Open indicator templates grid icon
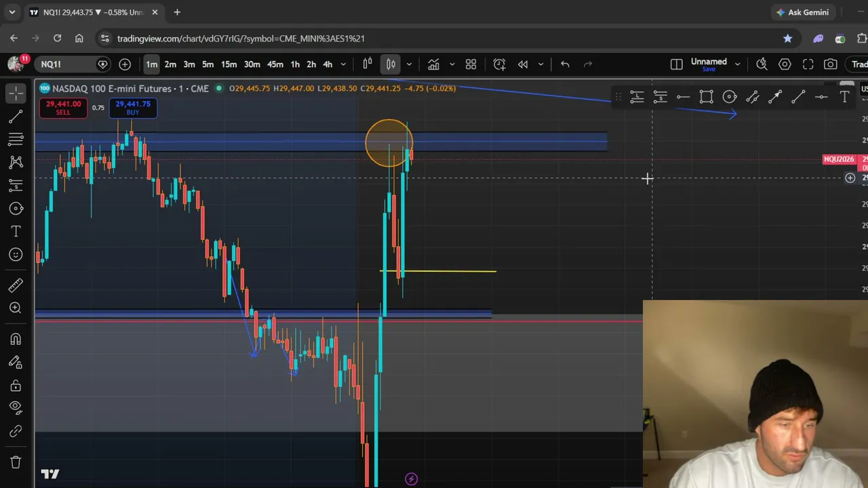868x488 pixels. point(471,64)
